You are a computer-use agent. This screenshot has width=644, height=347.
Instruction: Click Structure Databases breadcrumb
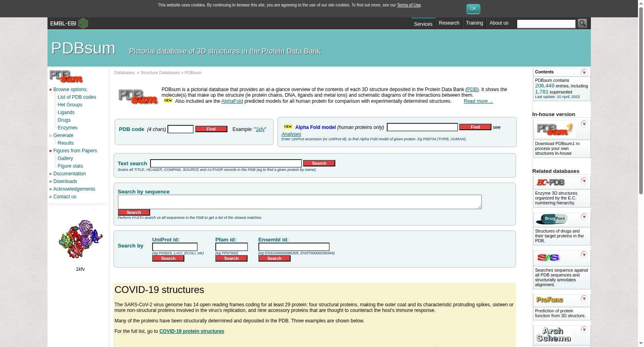pos(160,73)
